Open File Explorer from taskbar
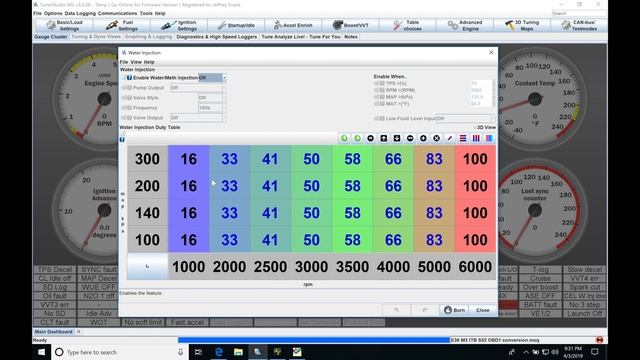The image size is (640, 360). point(238,352)
